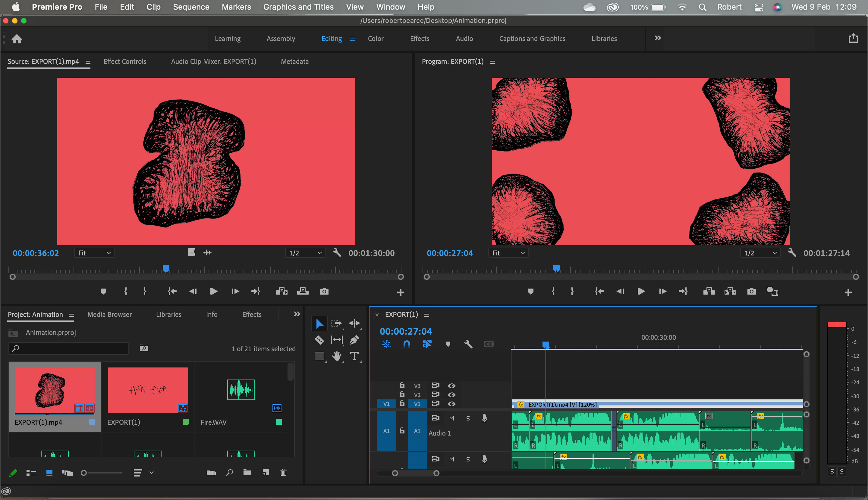Export frame from Source monitor camera icon
The width and height of the screenshot is (868, 500).
click(x=324, y=292)
